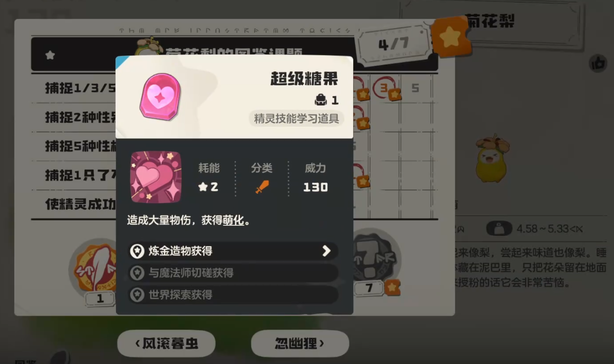Click the thumbs-up like icon
The height and width of the screenshot is (364, 614).
(x=598, y=63)
